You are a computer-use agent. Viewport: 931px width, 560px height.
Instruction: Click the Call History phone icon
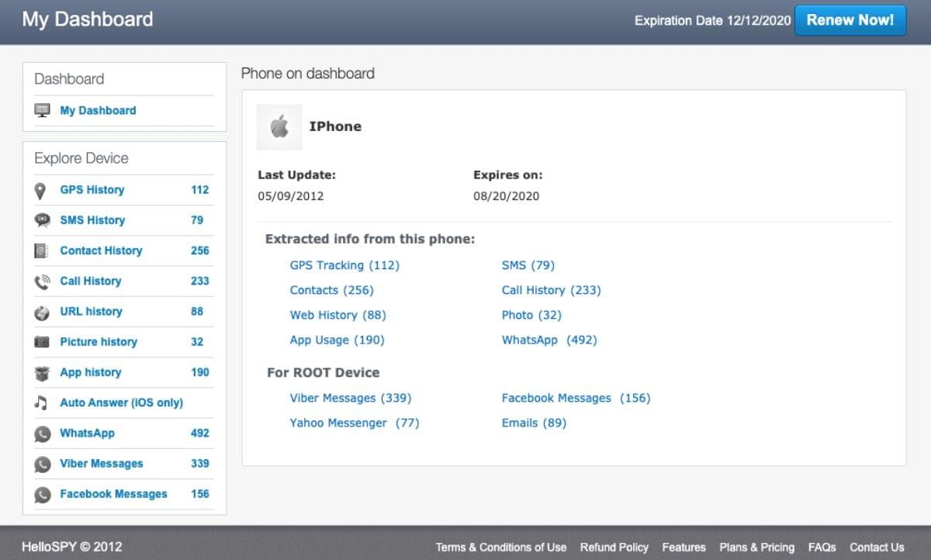(x=42, y=282)
